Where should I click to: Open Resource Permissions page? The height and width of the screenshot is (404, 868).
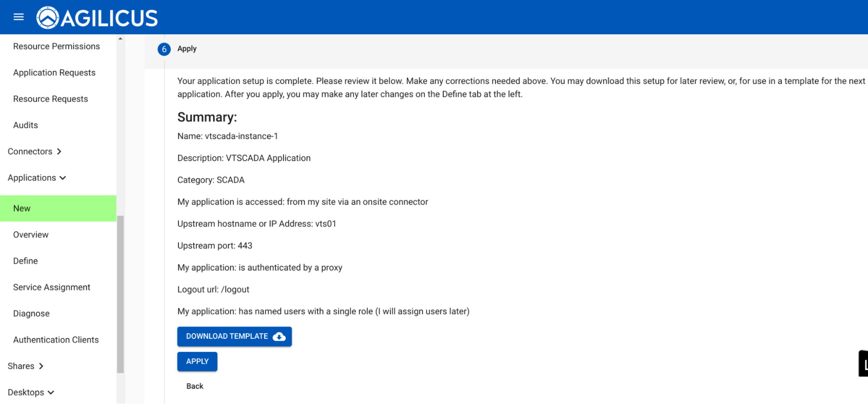[x=56, y=46]
